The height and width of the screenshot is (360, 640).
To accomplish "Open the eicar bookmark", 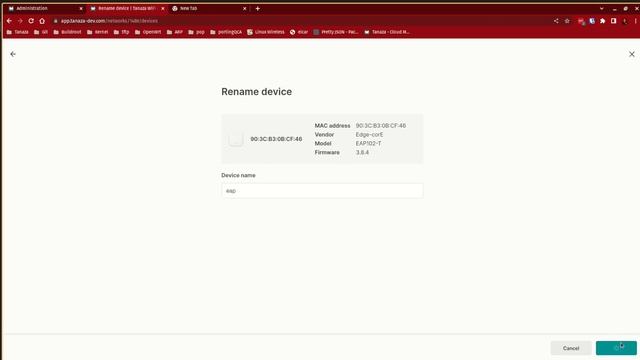I will (299, 32).
